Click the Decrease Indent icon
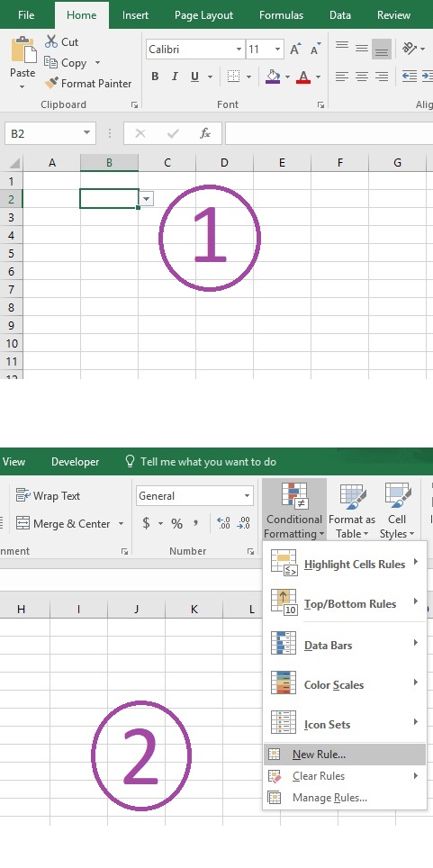The image size is (433, 868). [410, 77]
